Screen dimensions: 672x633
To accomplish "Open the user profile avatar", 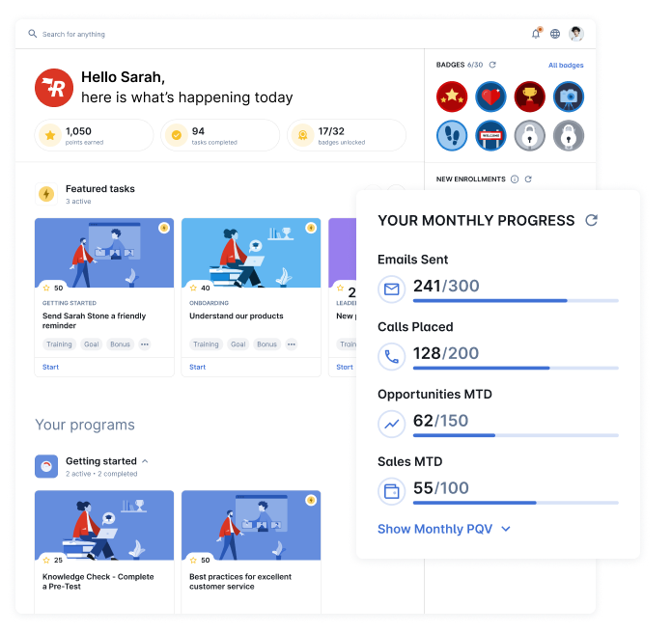I will [x=576, y=34].
